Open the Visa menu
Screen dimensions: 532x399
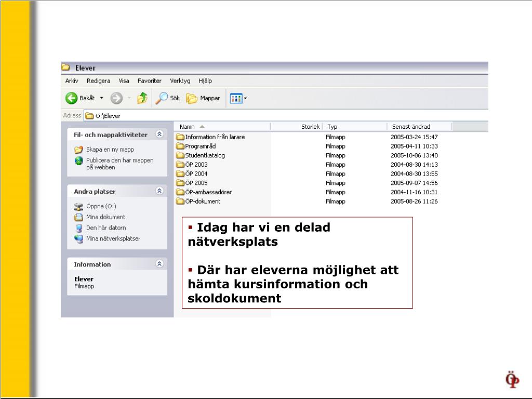click(124, 81)
